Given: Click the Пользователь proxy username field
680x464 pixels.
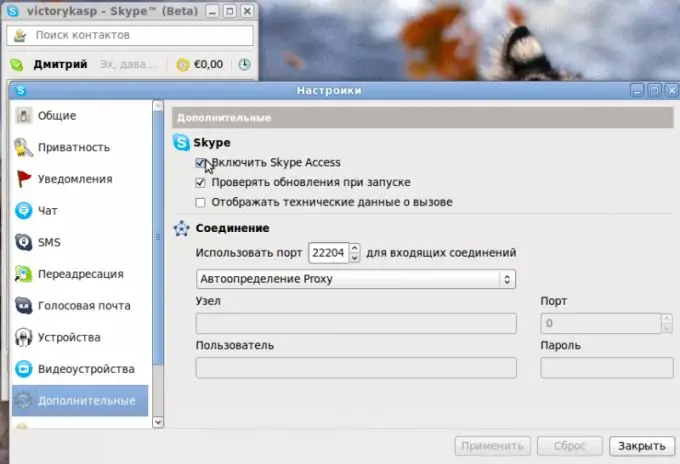Looking at the screenshot, I should (x=356, y=368).
